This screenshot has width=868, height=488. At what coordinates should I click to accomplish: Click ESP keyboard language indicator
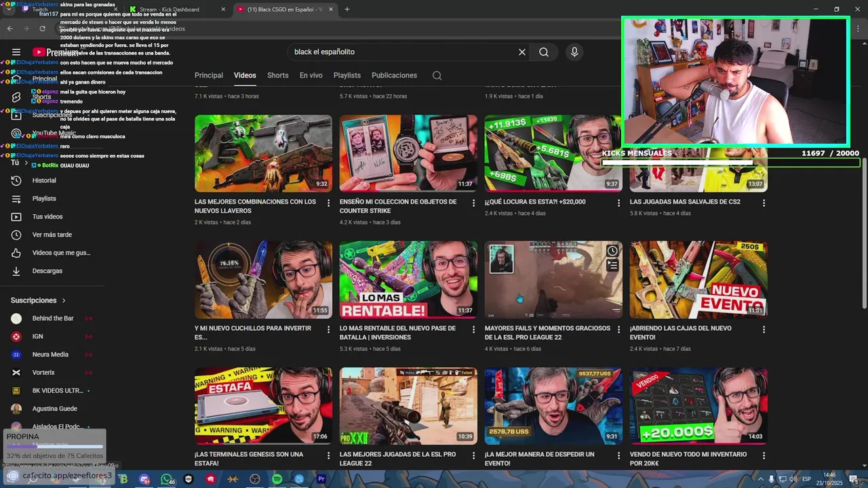[x=806, y=479]
